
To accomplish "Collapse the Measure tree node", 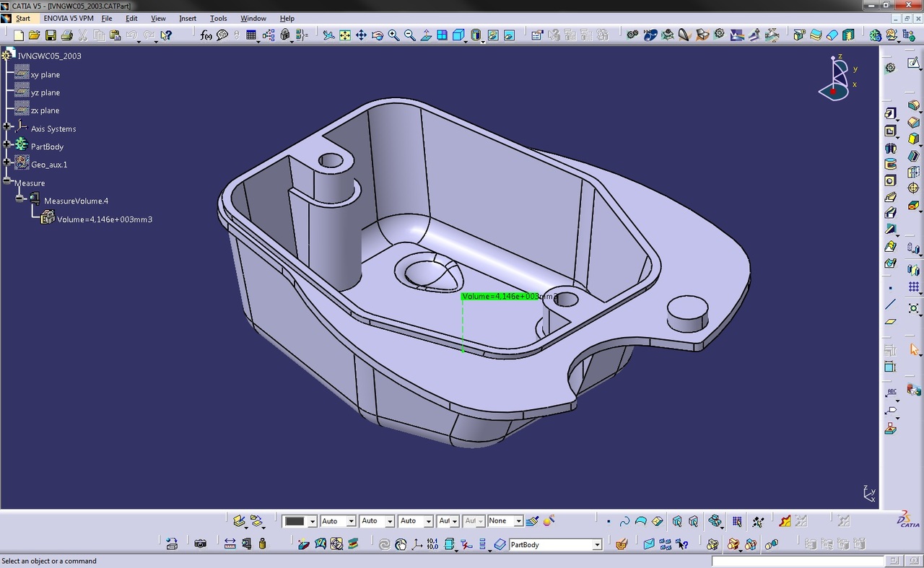I will tap(7, 180).
